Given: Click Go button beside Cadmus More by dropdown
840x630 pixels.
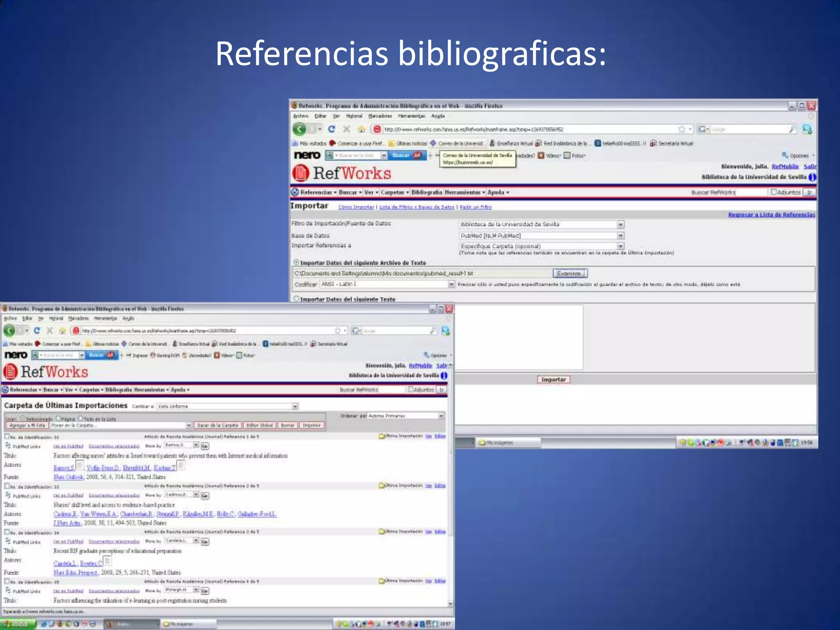Looking at the screenshot, I should [205, 495].
